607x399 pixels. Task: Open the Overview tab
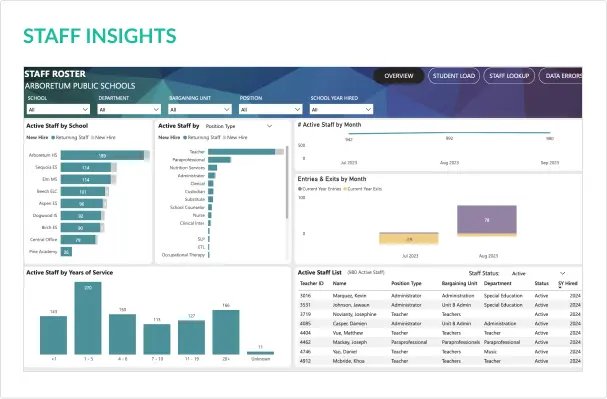[399, 76]
